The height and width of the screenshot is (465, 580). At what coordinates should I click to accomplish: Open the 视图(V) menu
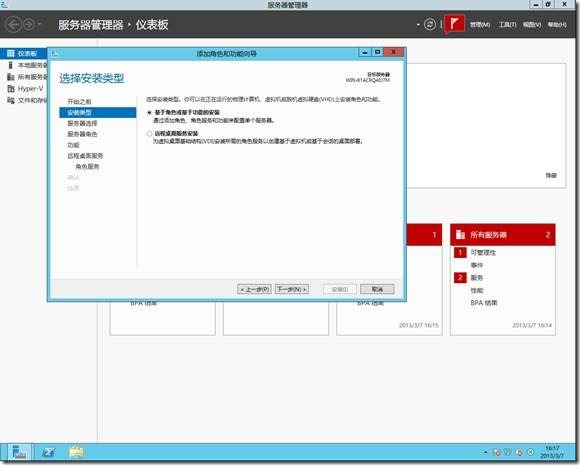pyautogui.click(x=532, y=25)
